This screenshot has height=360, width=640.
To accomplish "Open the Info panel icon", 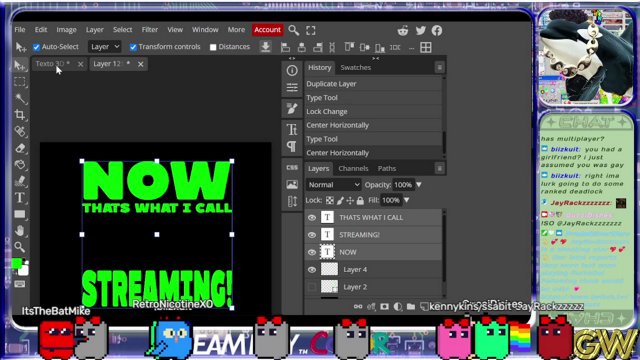I will pos(292,70).
